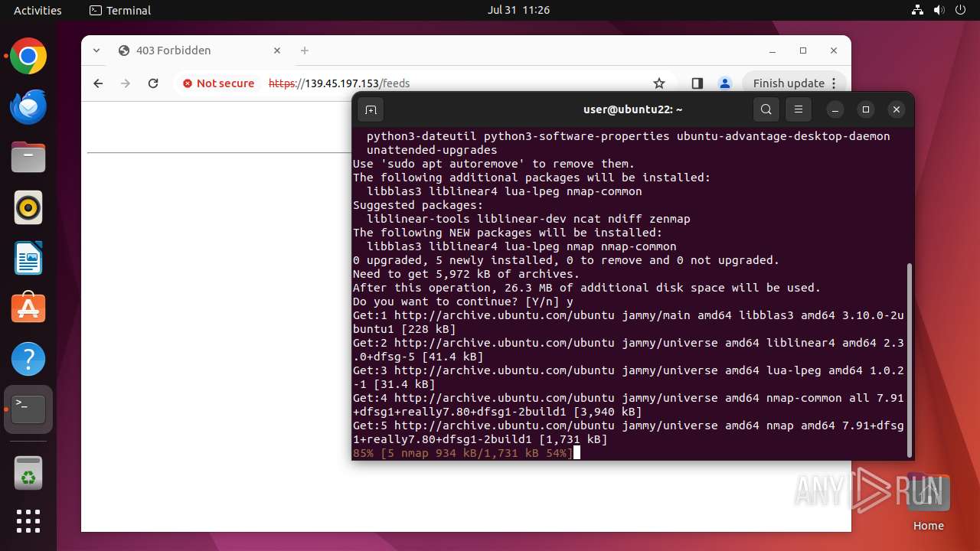
Task: Open the Help icon in dock
Action: [28, 359]
